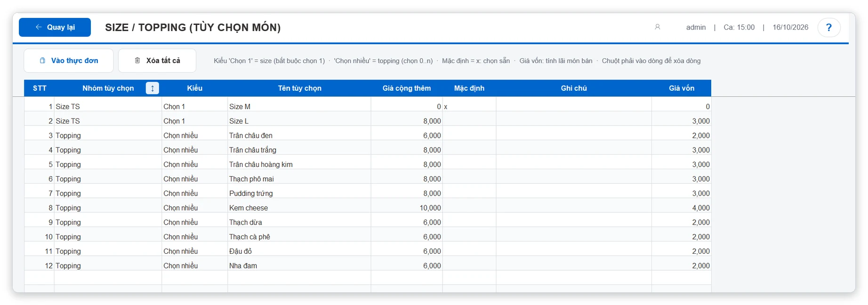Click the Xóa tất cả button
The height and width of the screenshot is (305, 868).
(157, 61)
